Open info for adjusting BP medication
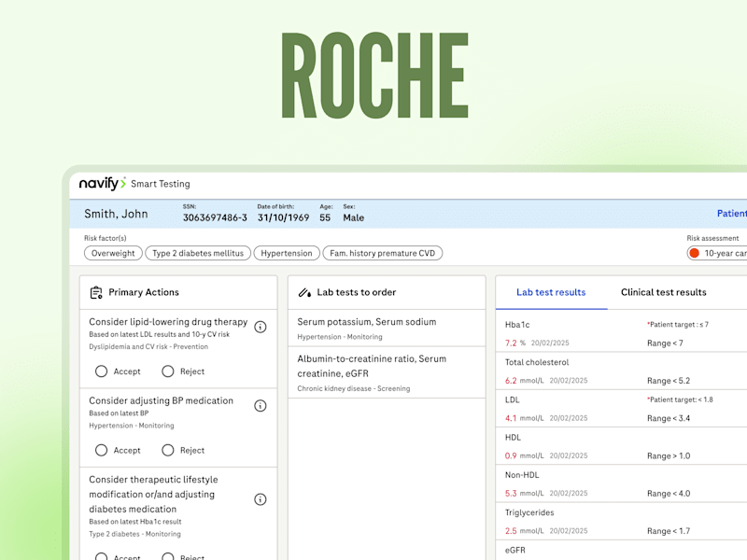 (261, 406)
